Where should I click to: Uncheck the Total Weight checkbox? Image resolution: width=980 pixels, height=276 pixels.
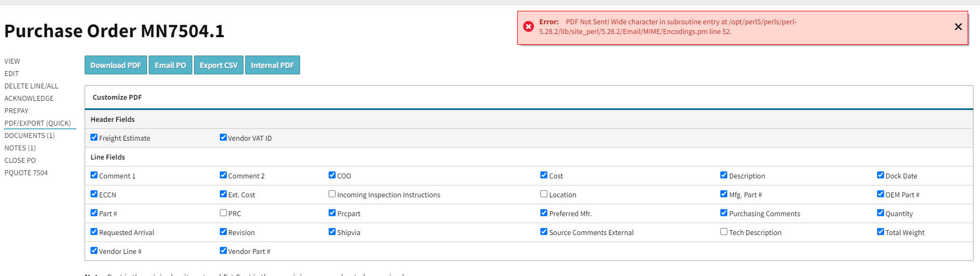coord(880,232)
